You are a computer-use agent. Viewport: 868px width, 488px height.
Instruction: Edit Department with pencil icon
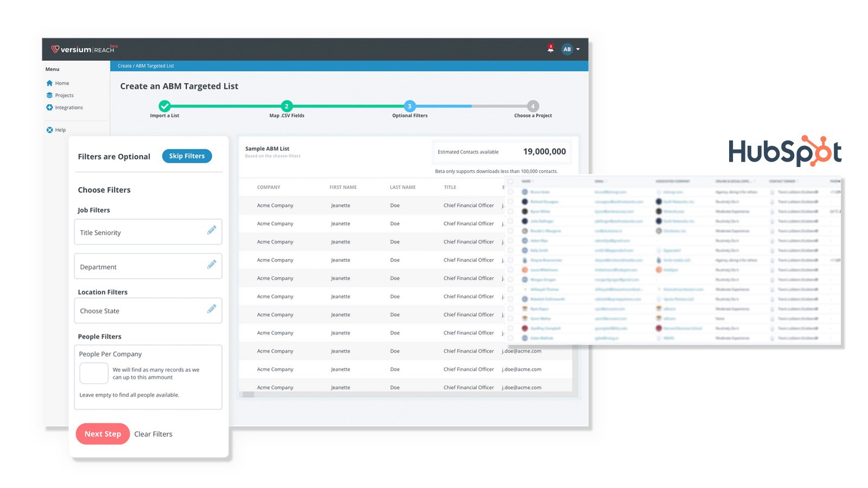point(212,265)
